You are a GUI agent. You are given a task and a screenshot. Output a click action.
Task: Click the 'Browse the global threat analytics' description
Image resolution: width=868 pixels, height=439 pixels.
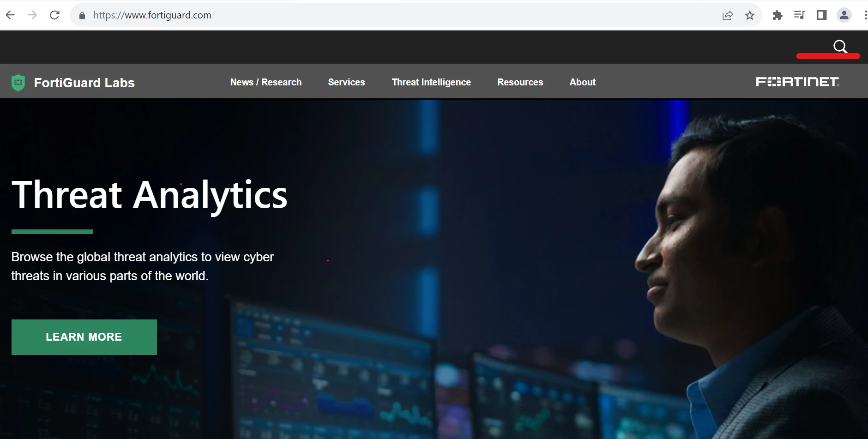pyautogui.click(x=143, y=266)
